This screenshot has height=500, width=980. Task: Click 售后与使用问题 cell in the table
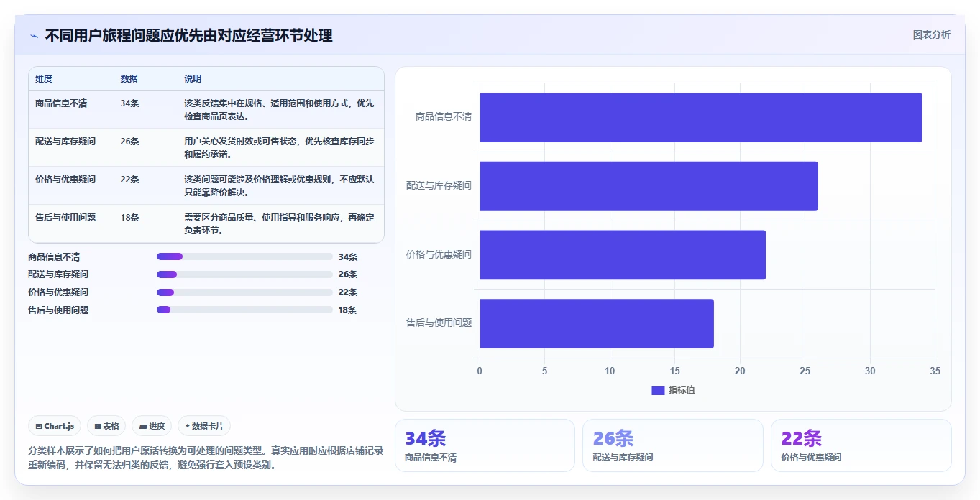pos(65,218)
